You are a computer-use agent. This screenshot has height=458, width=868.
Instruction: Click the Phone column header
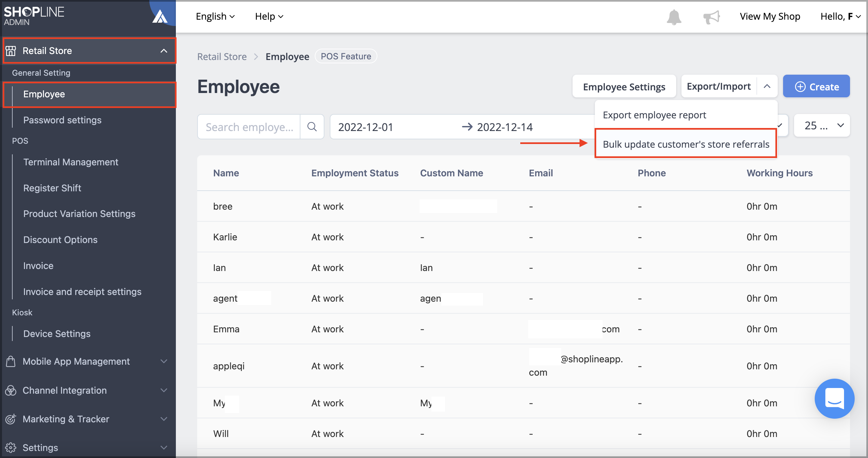point(652,173)
